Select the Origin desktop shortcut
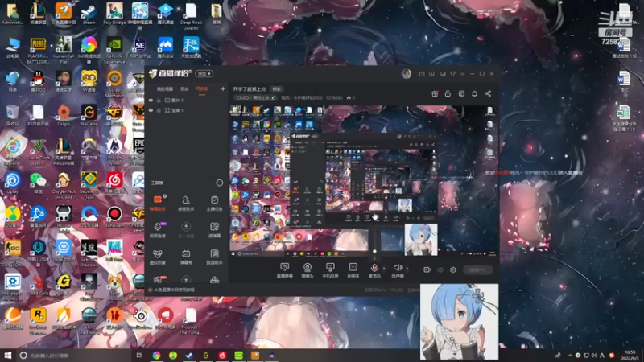644x362 pixels. pos(64,115)
